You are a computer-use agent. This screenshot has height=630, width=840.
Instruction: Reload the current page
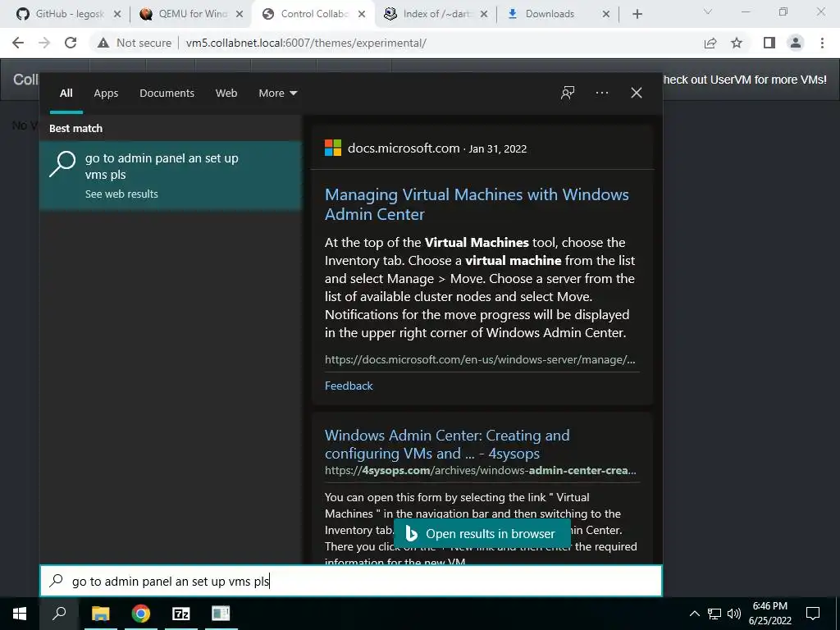71,43
